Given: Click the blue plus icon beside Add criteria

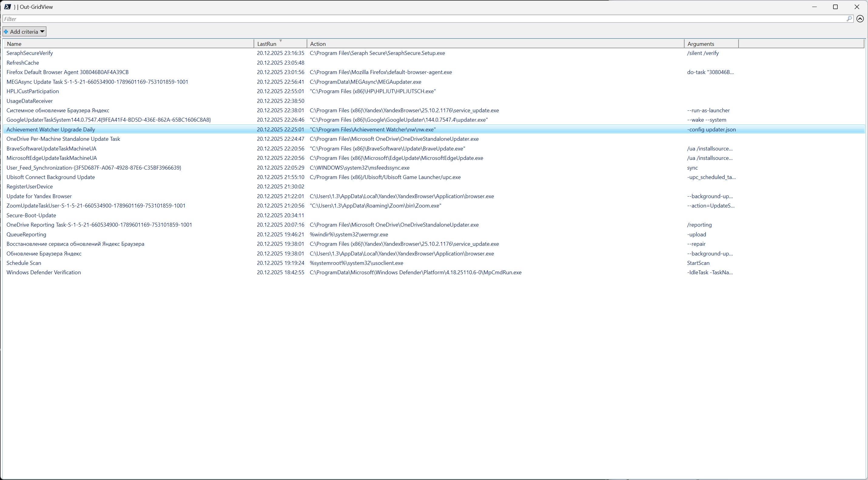Looking at the screenshot, I should pos(6,32).
